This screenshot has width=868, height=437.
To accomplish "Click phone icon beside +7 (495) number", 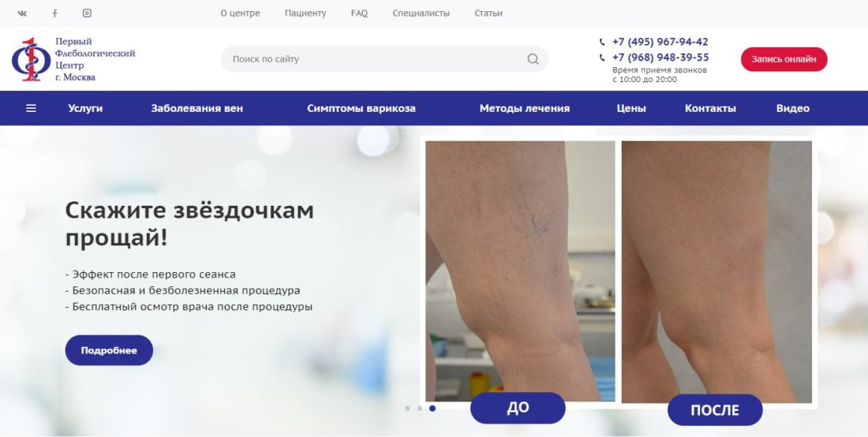I will (602, 42).
